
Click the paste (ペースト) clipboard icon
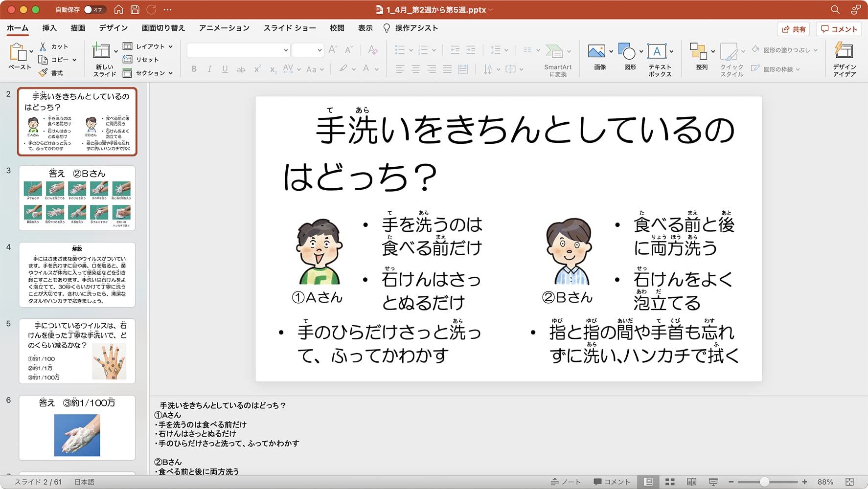click(x=18, y=52)
